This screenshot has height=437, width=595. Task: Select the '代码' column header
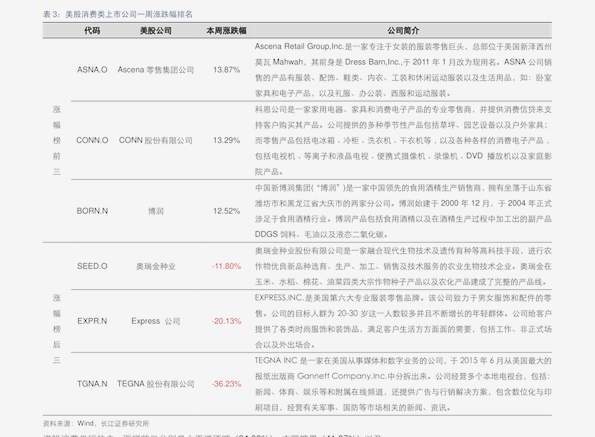click(92, 31)
